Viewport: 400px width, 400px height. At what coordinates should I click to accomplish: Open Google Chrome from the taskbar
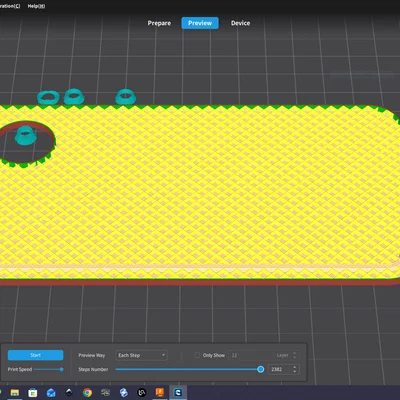pyautogui.click(x=87, y=393)
